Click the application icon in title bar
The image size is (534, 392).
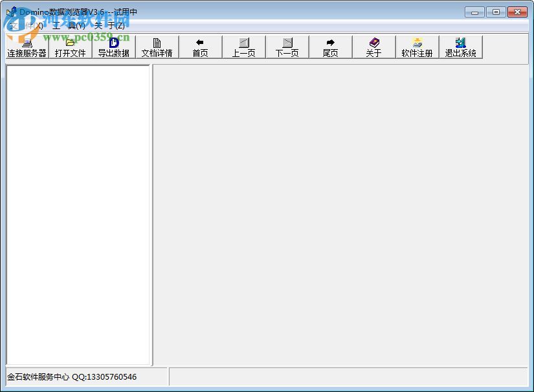11,12
